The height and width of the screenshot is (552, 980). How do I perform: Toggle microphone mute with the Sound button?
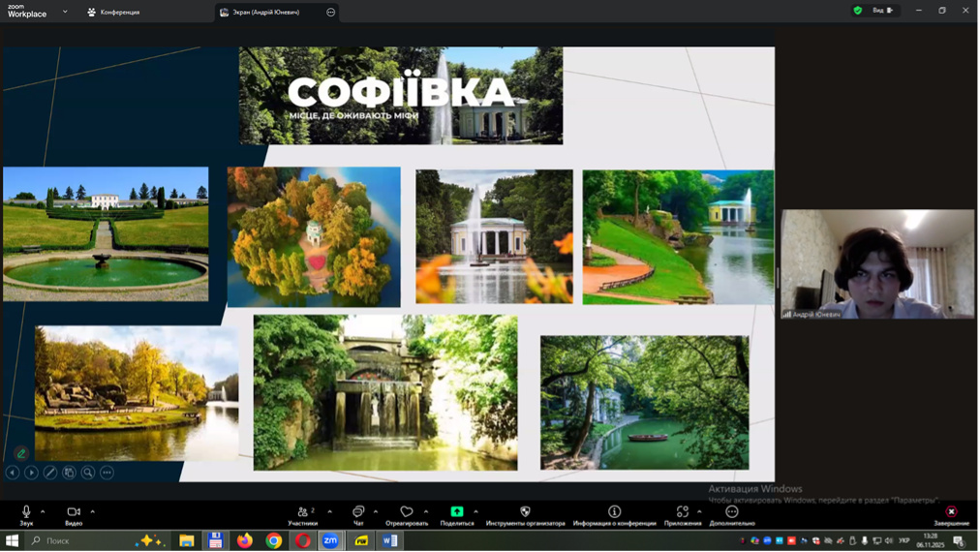26,514
